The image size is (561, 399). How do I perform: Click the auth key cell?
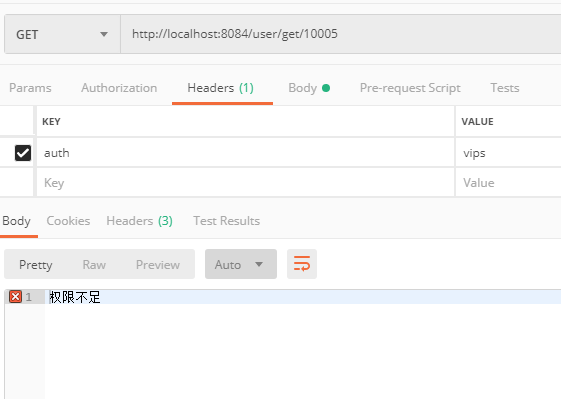pyautogui.click(x=245, y=153)
